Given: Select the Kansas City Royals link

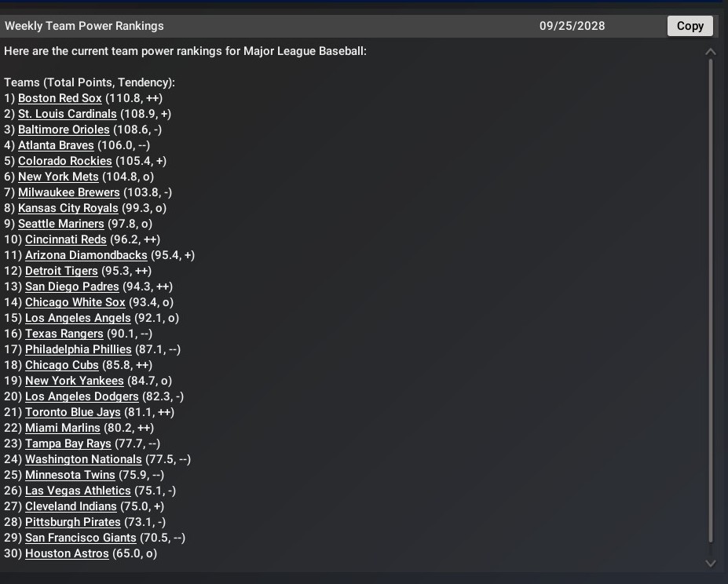Looking at the screenshot, I should point(68,209).
